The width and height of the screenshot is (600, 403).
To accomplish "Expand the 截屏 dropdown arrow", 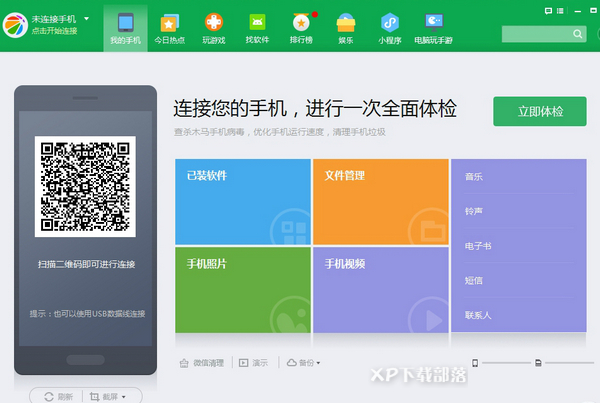I will [124, 397].
